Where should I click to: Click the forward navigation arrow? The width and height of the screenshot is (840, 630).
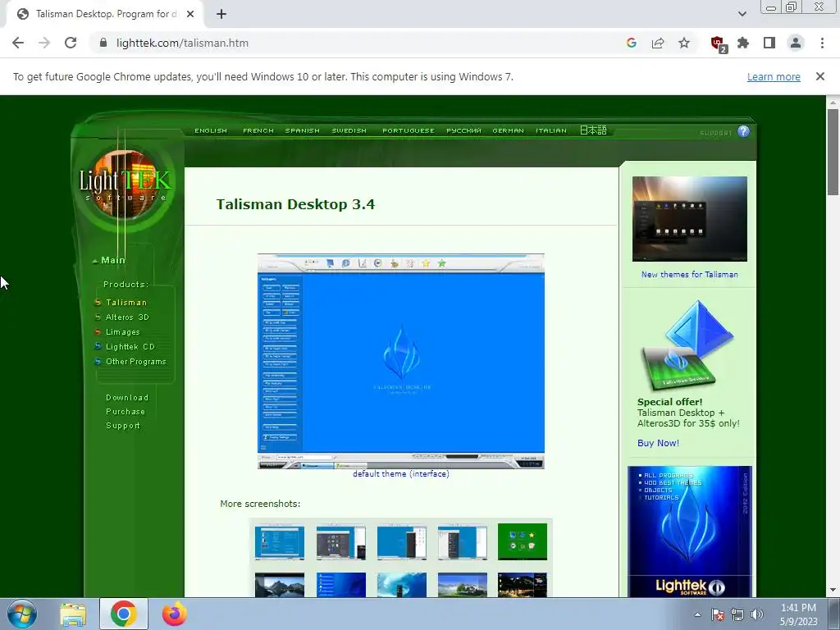point(44,43)
